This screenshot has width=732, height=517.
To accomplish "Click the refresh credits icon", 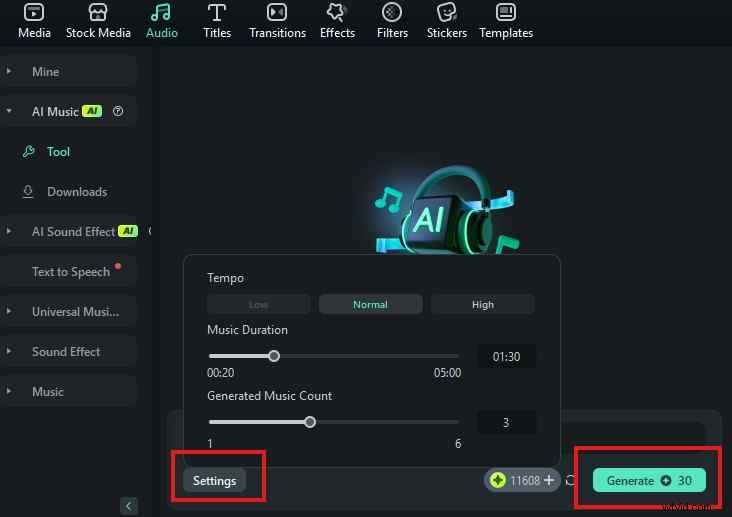I will (x=571, y=481).
